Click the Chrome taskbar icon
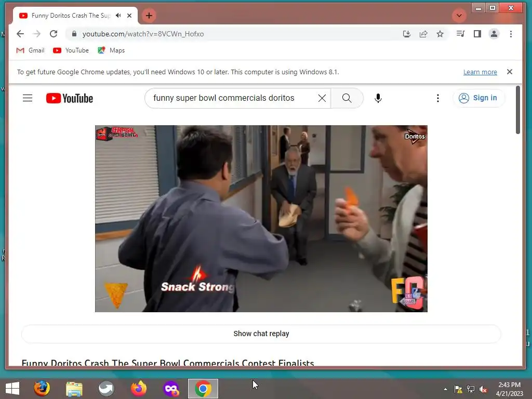The width and height of the screenshot is (532, 399). (203, 389)
